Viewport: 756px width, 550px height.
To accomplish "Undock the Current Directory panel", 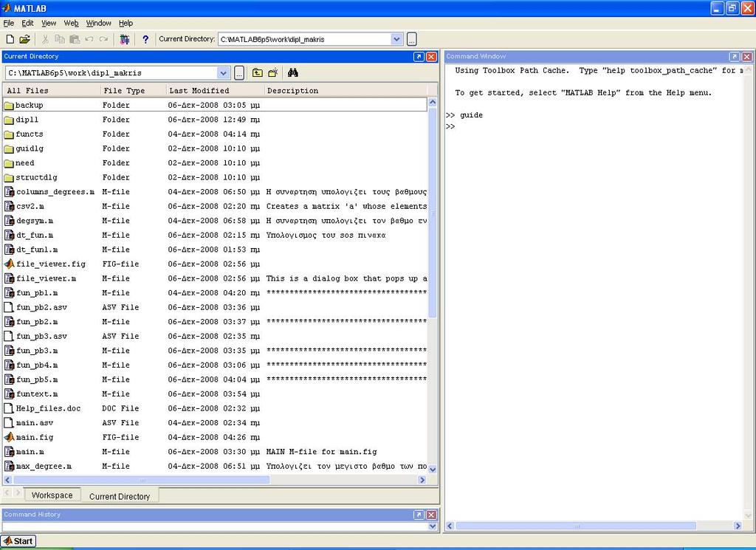I will (419, 56).
